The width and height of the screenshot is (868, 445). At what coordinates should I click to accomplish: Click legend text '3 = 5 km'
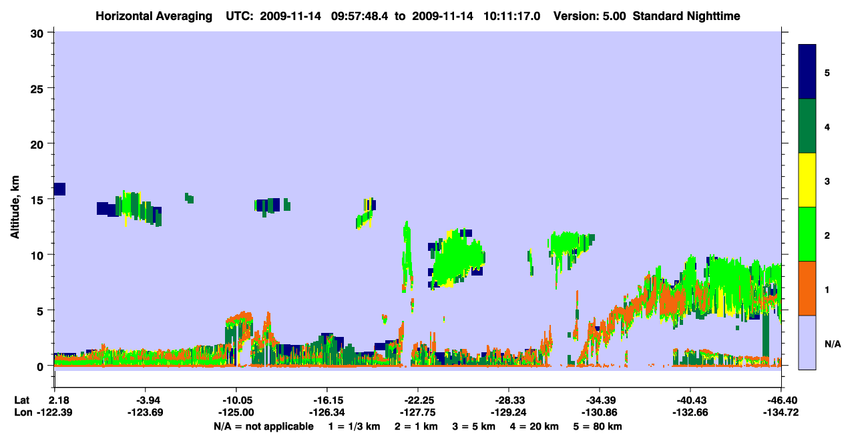474,426
